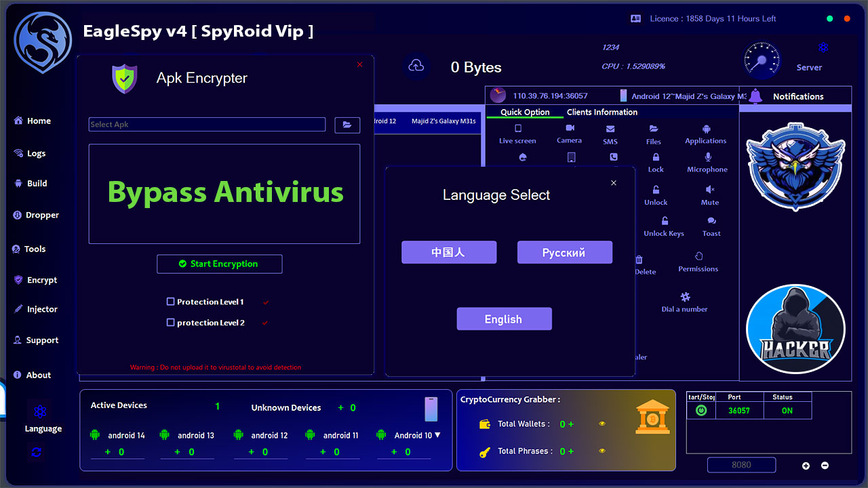The image size is (868, 488).
Task: Click the Server atom icon
Action: [823, 47]
